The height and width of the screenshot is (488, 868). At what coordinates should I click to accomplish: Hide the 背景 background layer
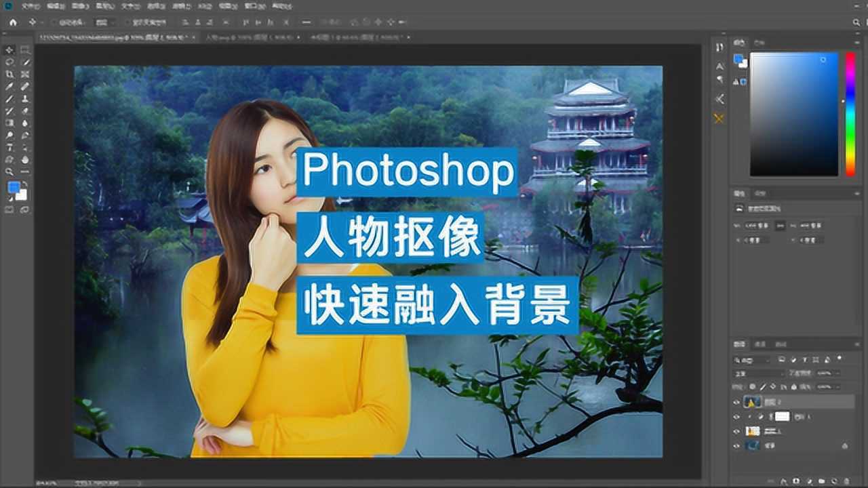pyautogui.click(x=736, y=446)
